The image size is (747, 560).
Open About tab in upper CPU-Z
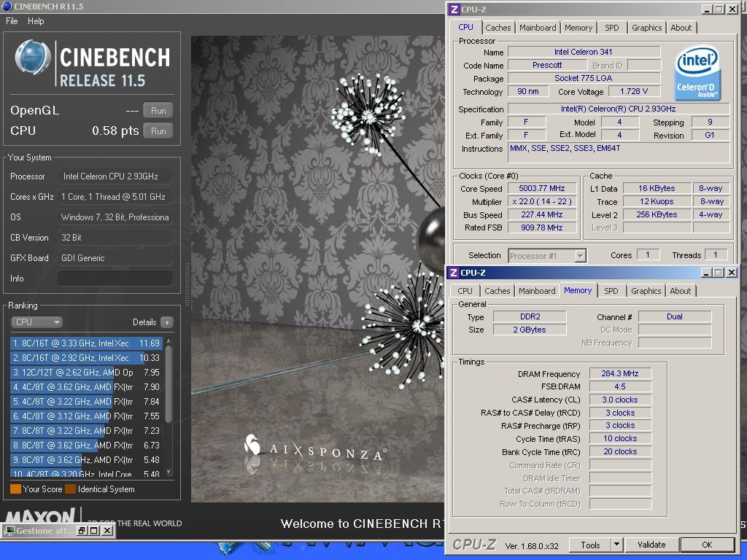point(681,28)
